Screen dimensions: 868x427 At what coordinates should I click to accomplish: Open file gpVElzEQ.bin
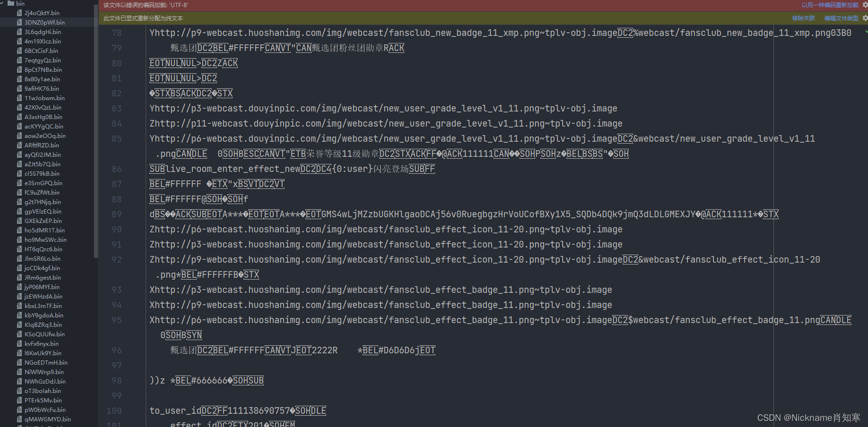[43, 211]
